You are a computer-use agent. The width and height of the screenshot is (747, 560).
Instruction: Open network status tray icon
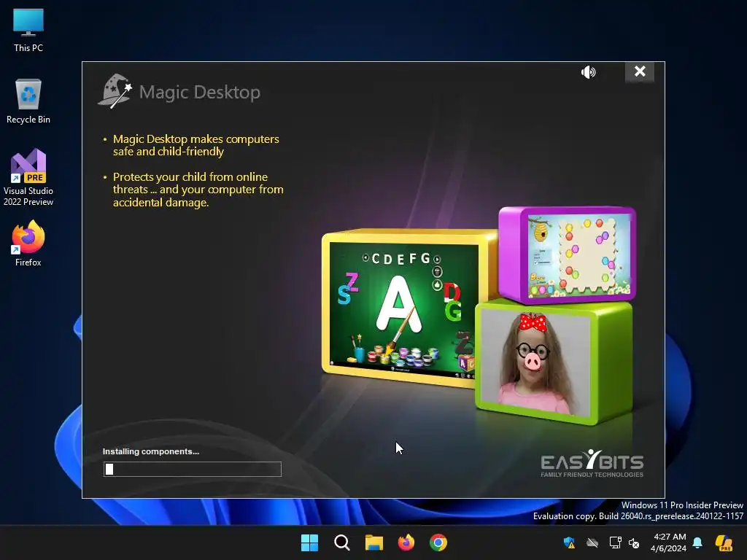615,542
